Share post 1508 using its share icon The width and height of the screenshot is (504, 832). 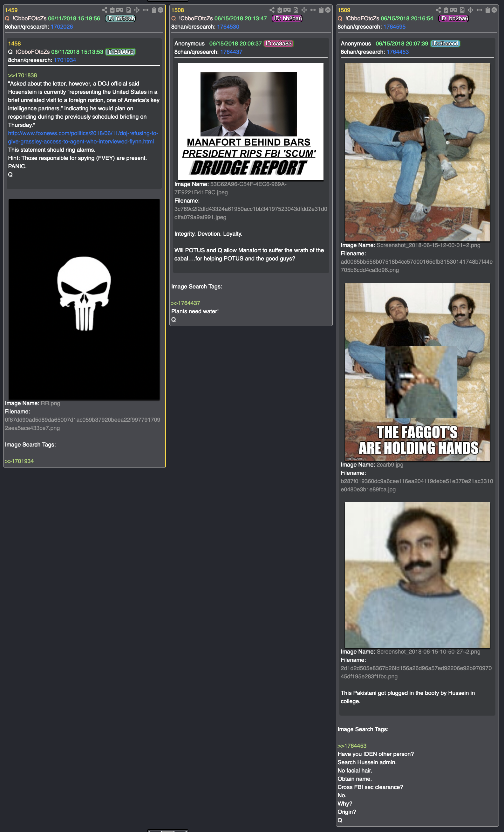point(272,10)
